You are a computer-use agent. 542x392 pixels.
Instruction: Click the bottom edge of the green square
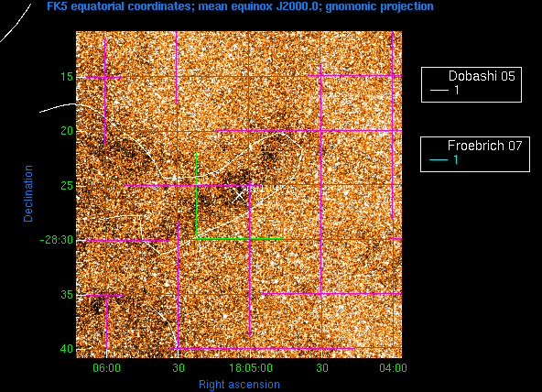240,238
